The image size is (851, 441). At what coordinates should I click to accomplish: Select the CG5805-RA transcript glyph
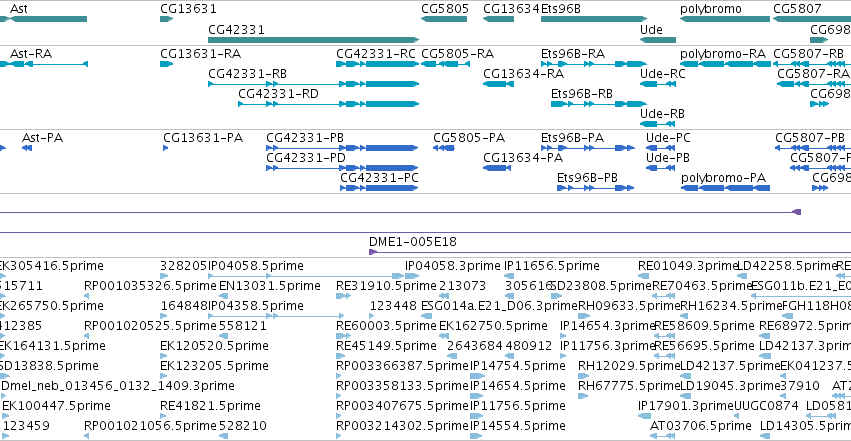pyautogui.click(x=446, y=64)
